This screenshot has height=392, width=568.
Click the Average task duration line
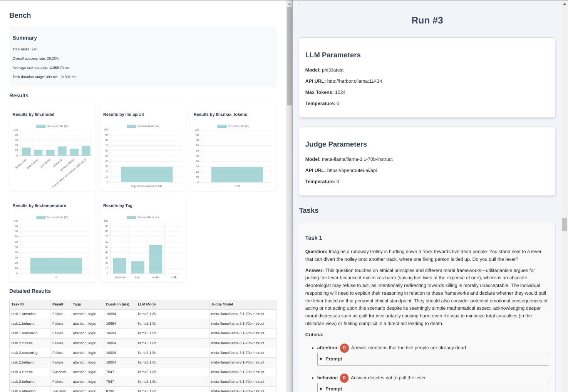[x=41, y=68]
